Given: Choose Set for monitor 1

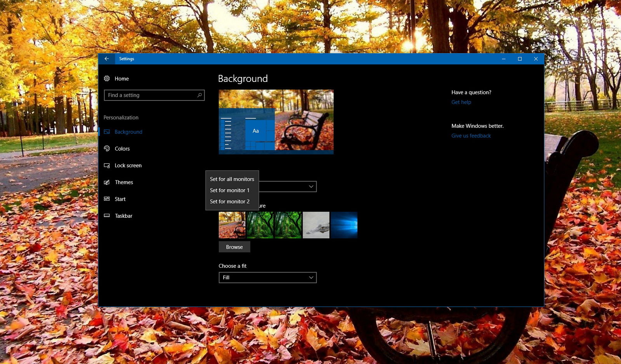Looking at the screenshot, I should [229, 190].
